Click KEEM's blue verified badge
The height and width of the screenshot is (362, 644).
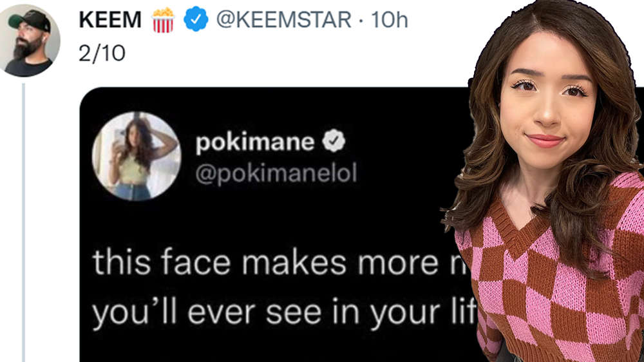[x=196, y=21]
